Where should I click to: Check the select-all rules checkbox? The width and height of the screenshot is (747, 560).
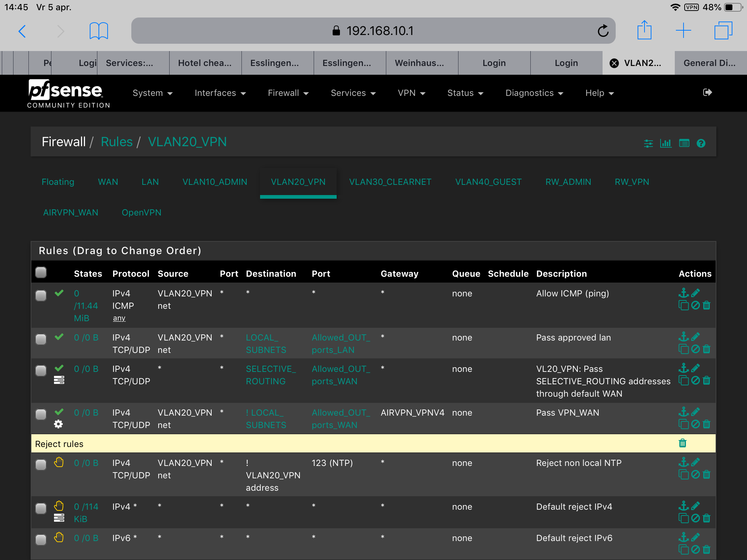[41, 272]
